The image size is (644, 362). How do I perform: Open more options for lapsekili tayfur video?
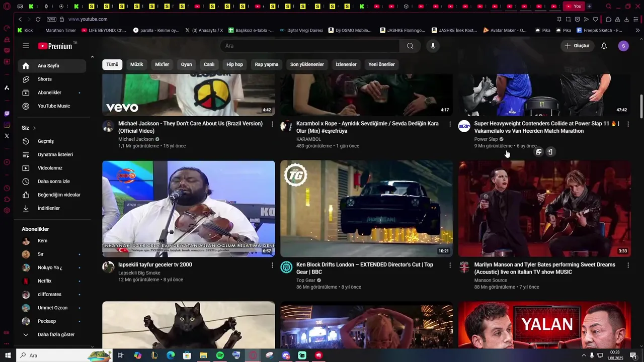(272, 265)
